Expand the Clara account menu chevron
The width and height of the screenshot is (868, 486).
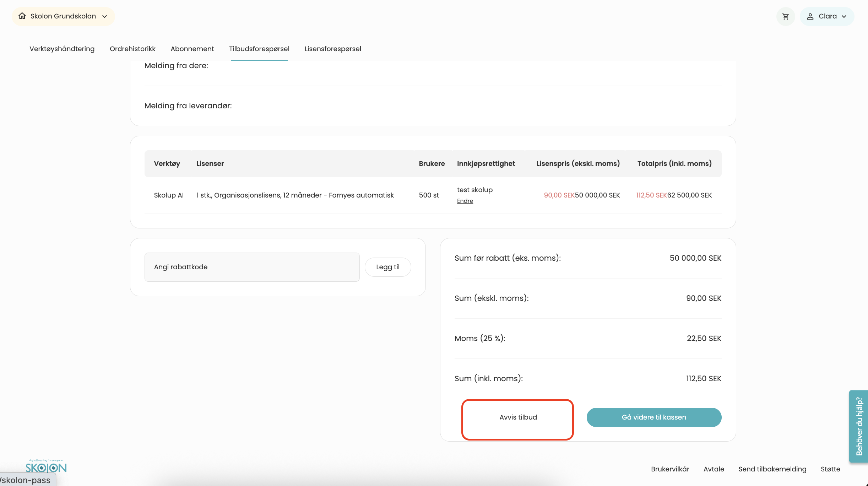844,16
